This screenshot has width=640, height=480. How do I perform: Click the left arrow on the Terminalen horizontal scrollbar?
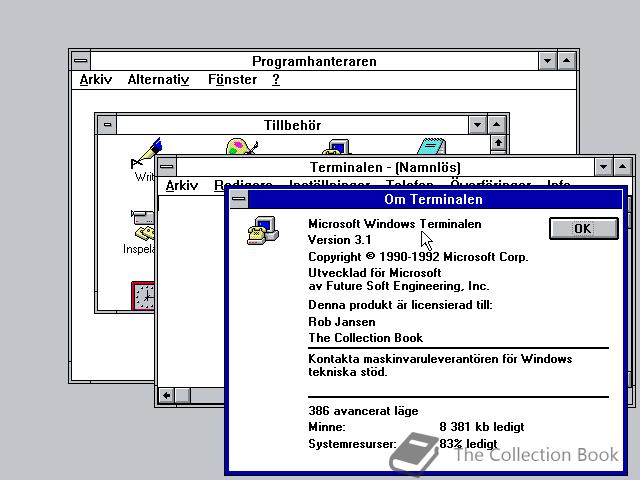pyautogui.click(x=167, y=395)
